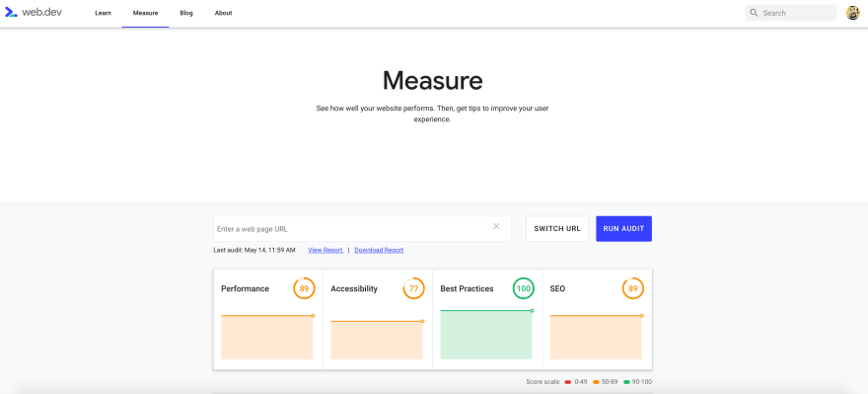Click the 'Score scale:' label
Image resolution: width=868 pixels, height=394 pixels.
point(543,382)
